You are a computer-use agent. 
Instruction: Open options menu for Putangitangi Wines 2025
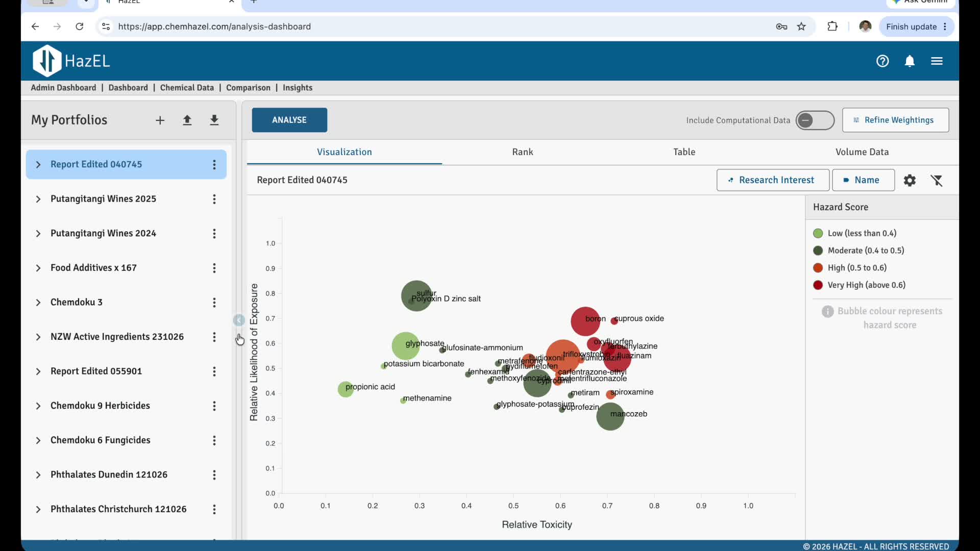point(214,199)
